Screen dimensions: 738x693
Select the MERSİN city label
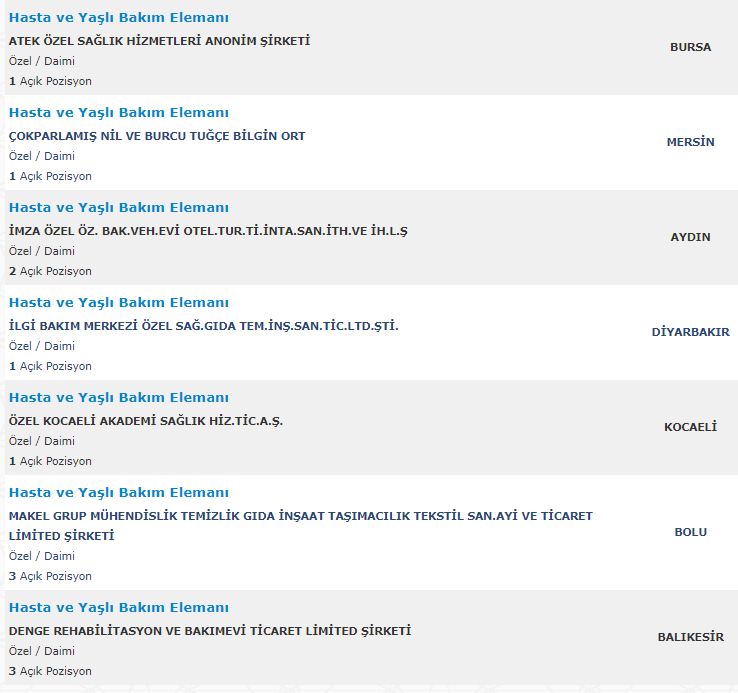(x=690, y=142)
